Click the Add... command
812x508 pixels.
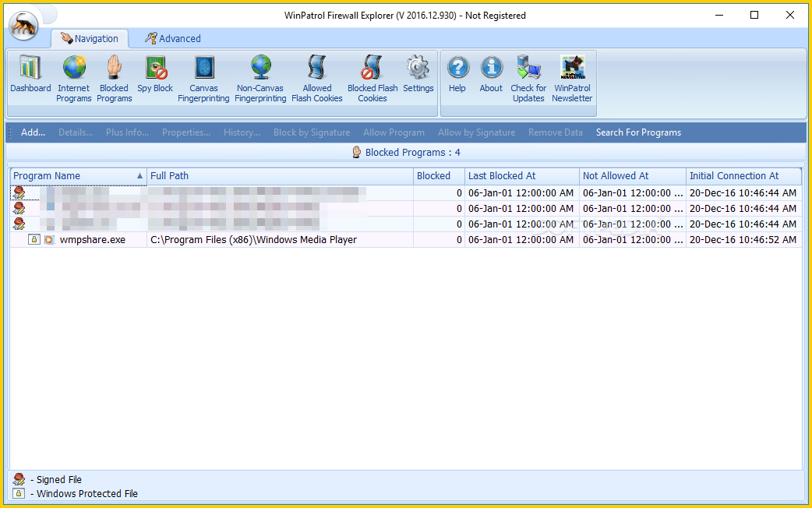pyautogui.click(x=34, y=132)
